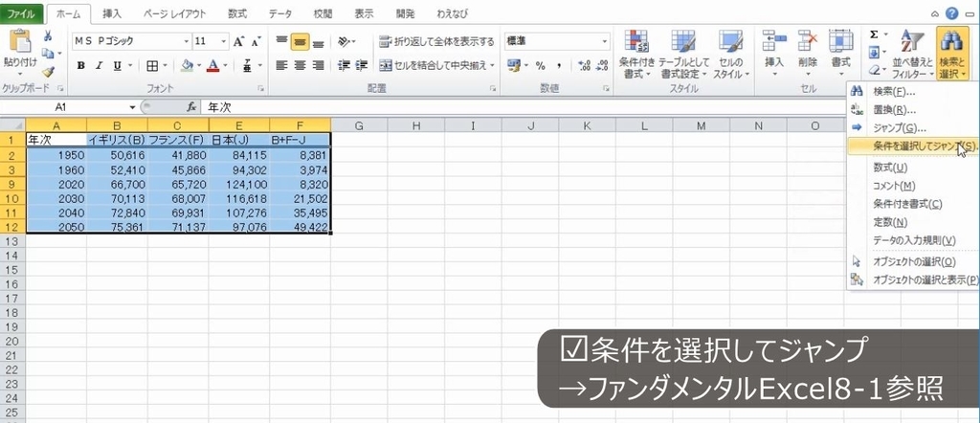Image resolution: width=980 pixels, height=423 pixels.
Task: Open the number format 標準 dropdown
Action: (605, 42)
